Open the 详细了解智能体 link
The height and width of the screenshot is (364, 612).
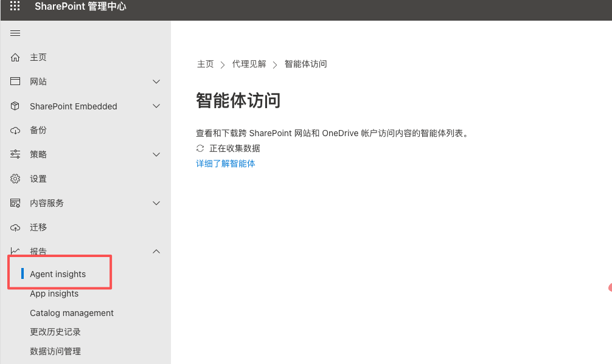pyautogui.click(x=226, y=163)
